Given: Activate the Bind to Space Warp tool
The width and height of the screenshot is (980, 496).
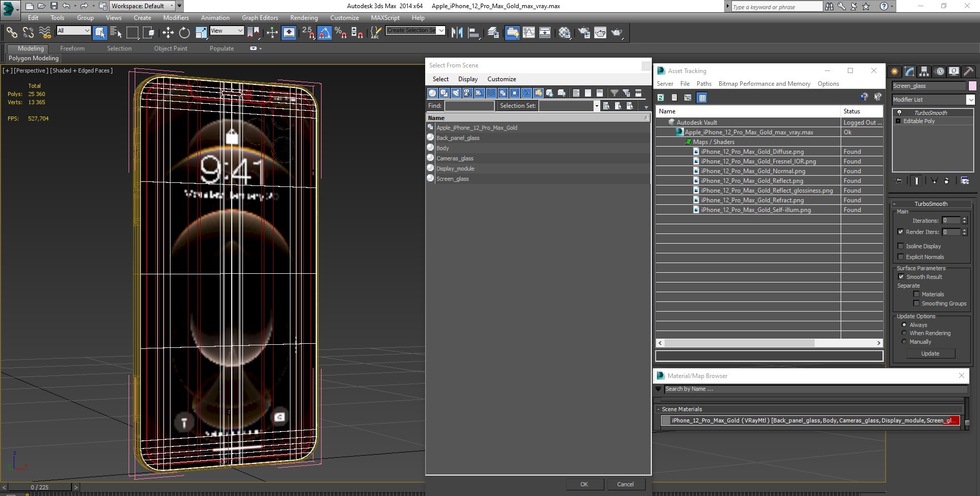Looking at the screenshot, I should tap(45, 33).
